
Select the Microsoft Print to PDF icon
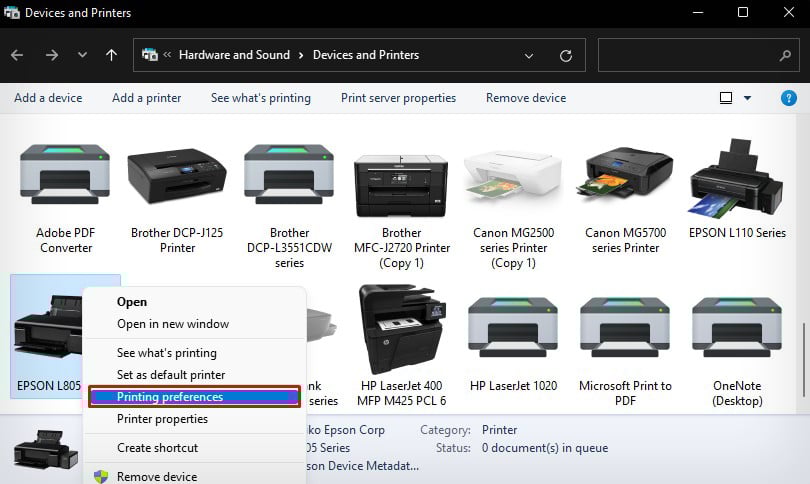click(625, 327)
